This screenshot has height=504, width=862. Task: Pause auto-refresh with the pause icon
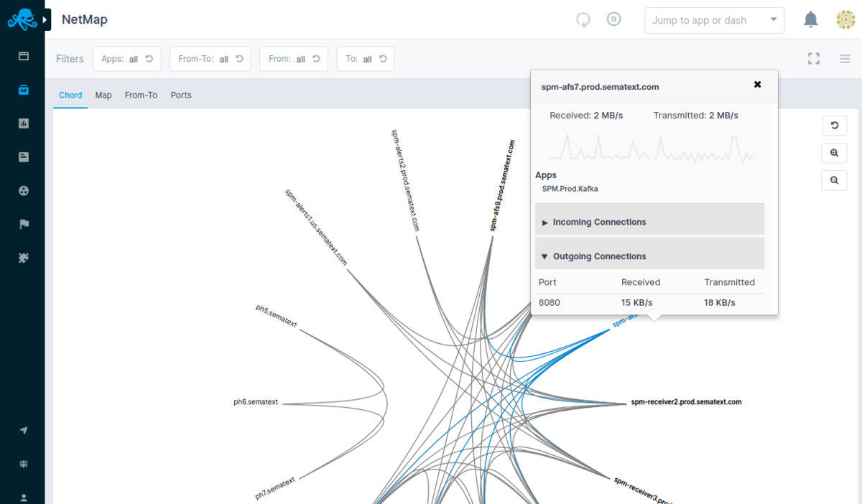[613, 19]
